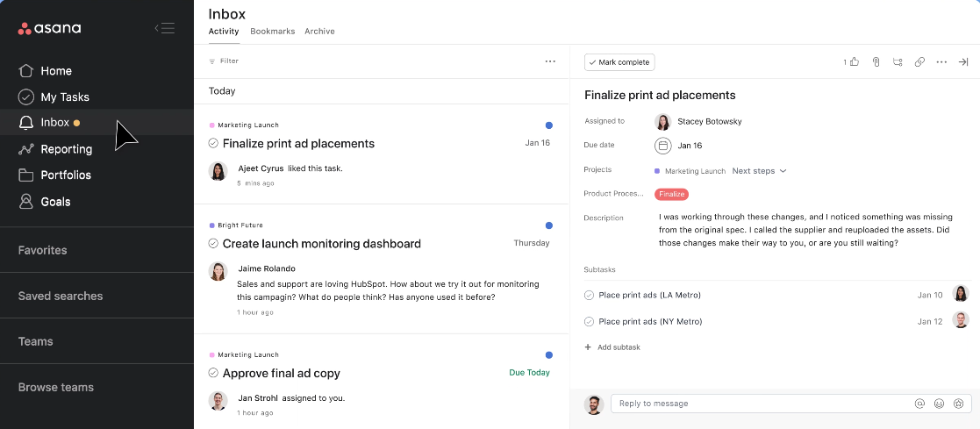The height and width of the screenshot is (429, 980).
Task: Open Reporting from the sidebar
Action: 66,149
